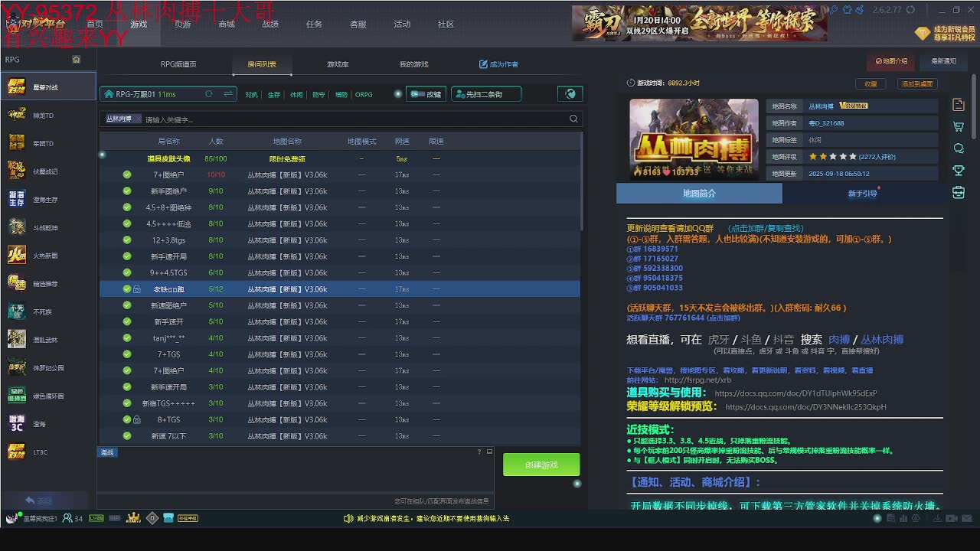
Task: Click the magnifier search icon in room filter
Action: click(x=573, y=119)
